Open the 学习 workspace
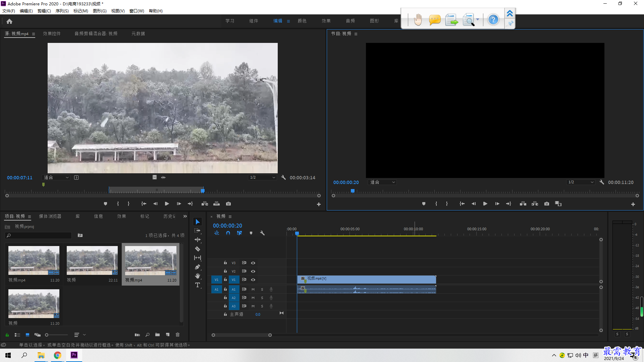Viewport: 644px width, 362px height. point(230,21)
